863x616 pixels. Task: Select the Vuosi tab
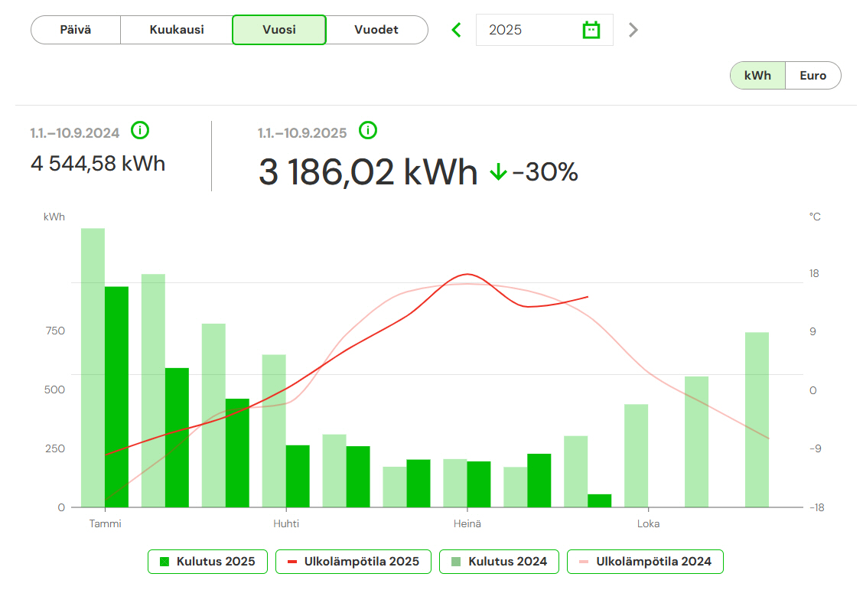(x=279, y=30)
